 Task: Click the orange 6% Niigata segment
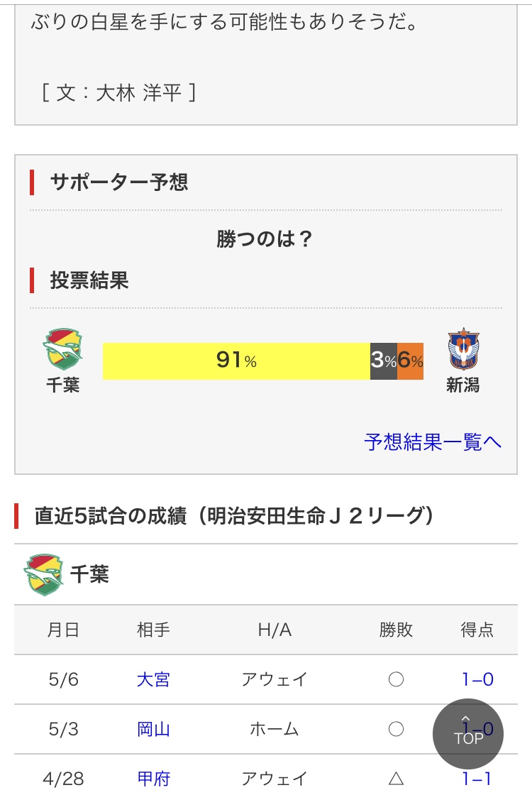pos(411,361)
